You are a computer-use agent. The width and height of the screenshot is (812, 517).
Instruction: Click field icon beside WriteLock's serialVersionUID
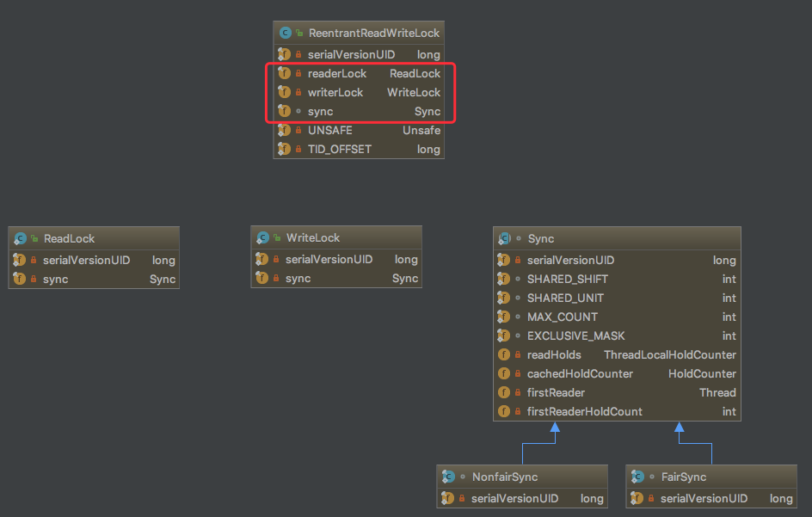[262, 259]
